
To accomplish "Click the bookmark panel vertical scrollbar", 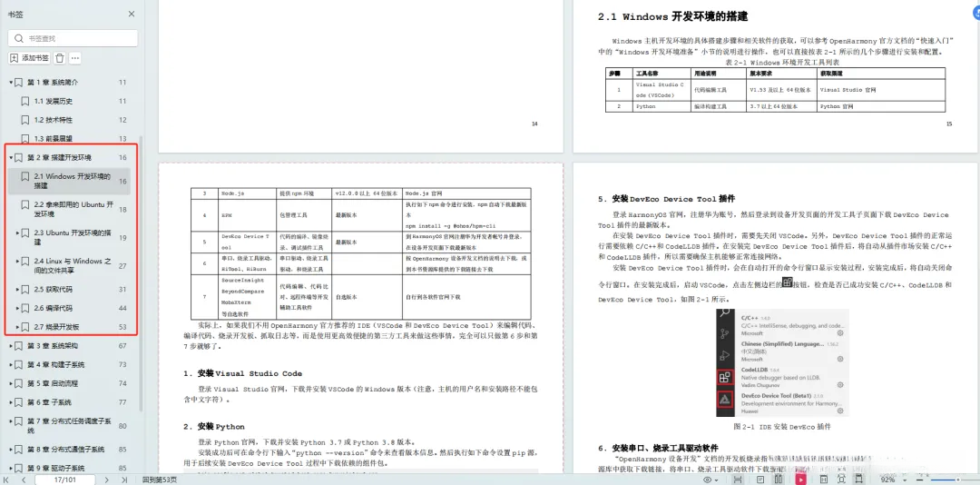I will point(142,272).
